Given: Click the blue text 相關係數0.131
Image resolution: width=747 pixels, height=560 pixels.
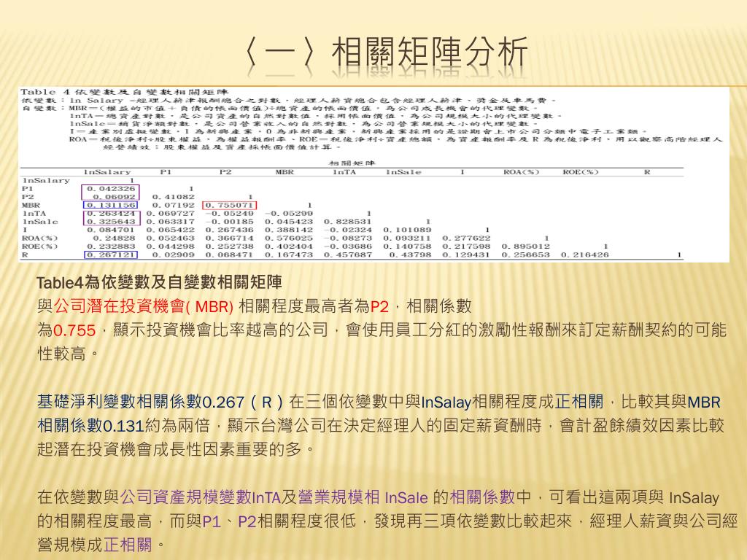Looking at the screenshot, I should click(90, 425).
